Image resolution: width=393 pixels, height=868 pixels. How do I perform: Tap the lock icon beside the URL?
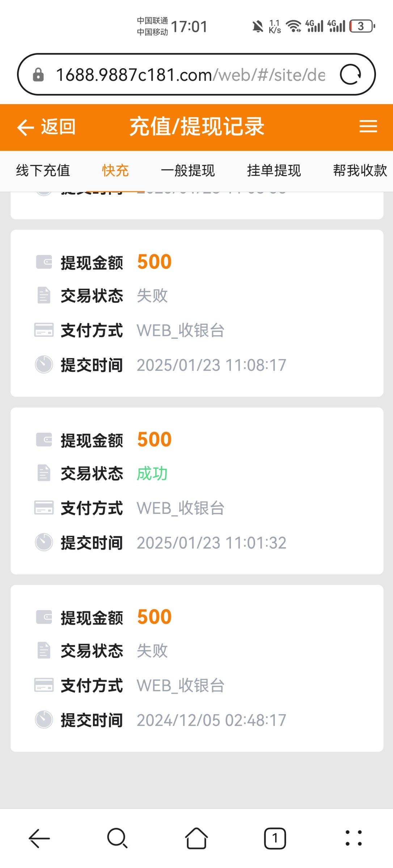(x=38, y=75)
